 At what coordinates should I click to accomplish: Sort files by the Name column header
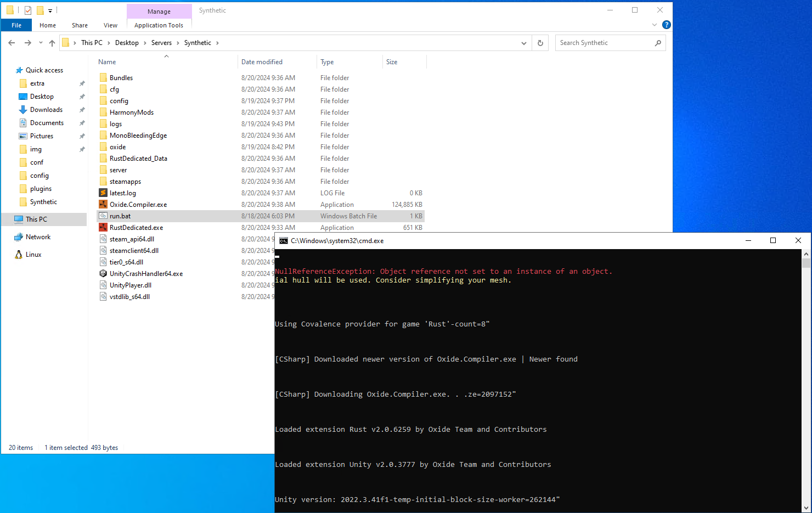(106, 61)
